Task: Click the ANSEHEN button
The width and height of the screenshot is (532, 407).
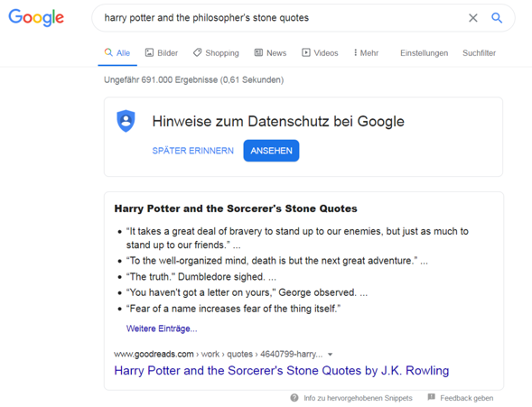Action: pos(271,151)
